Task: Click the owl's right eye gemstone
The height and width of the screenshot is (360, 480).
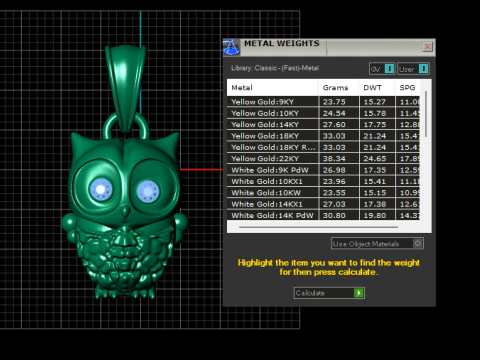Action: tap(148, 191)
